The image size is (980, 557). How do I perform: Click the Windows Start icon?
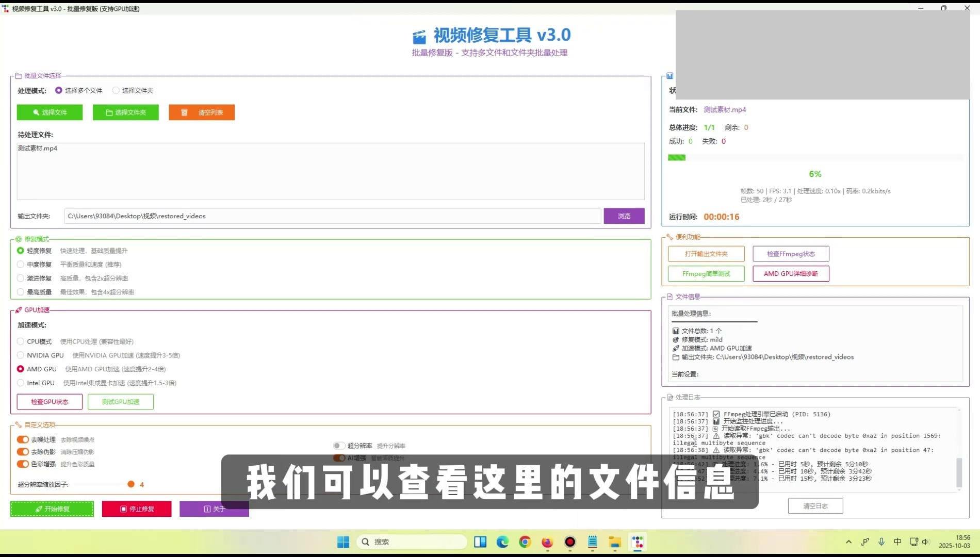point(343,542)
